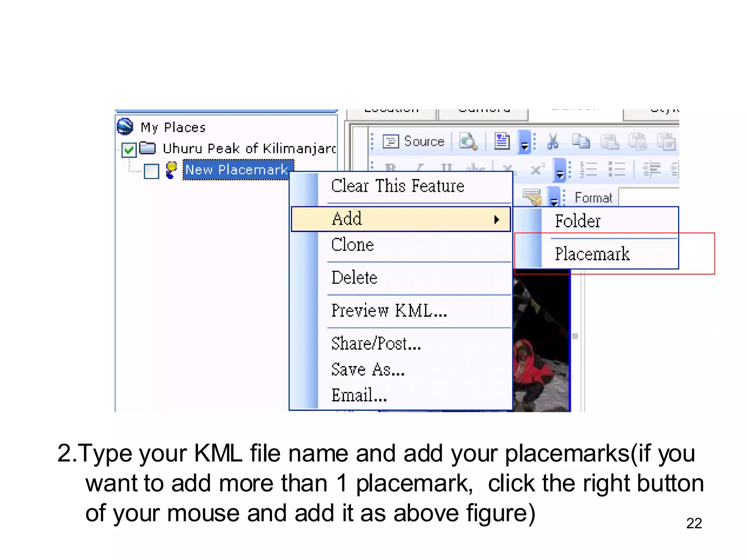
Task: Click the image resize handle square
Action: (575, 336)
